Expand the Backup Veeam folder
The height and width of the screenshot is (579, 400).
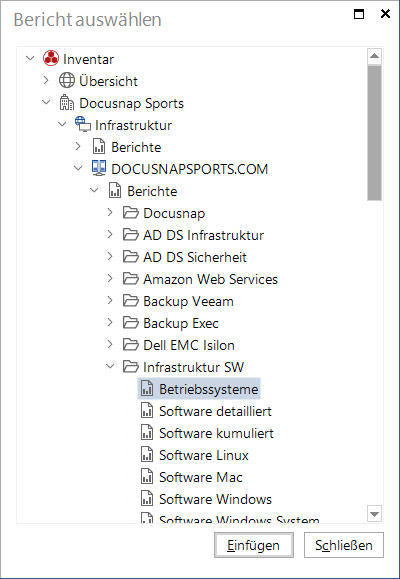[110, 300]
